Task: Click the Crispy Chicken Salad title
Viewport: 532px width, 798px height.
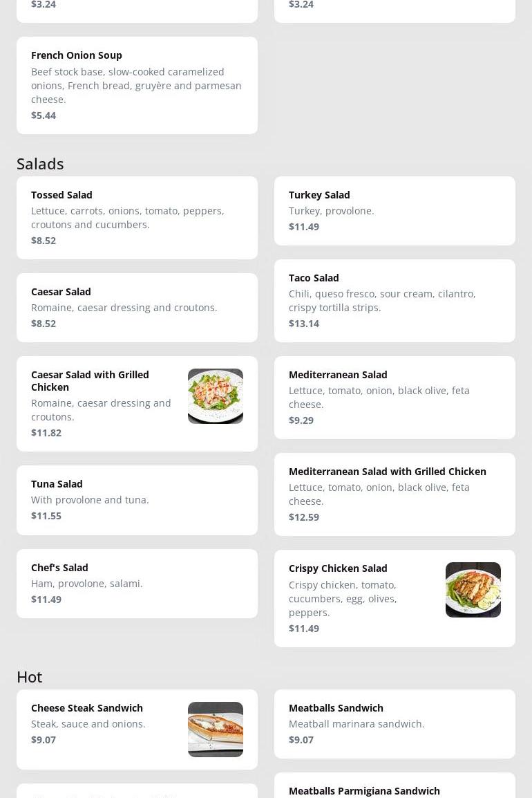Action: tap(338, 568)
